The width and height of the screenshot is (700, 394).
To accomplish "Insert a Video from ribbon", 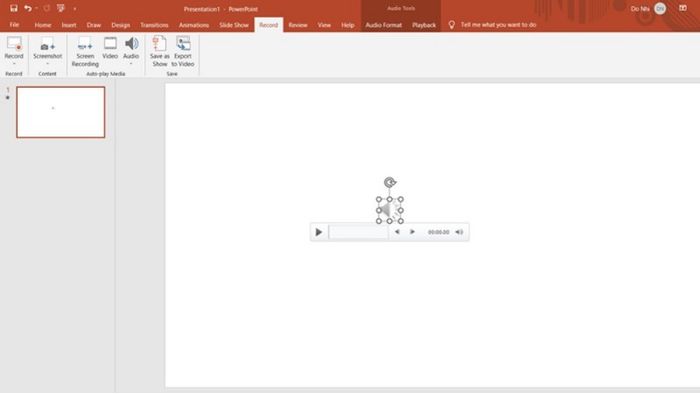I will [x=110, y=48].
